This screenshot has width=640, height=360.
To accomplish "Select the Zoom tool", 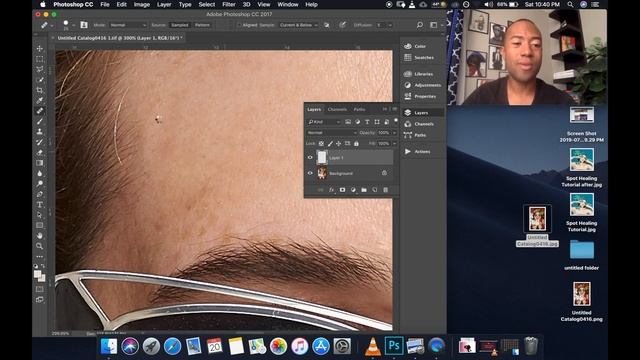I will point(40,246).
